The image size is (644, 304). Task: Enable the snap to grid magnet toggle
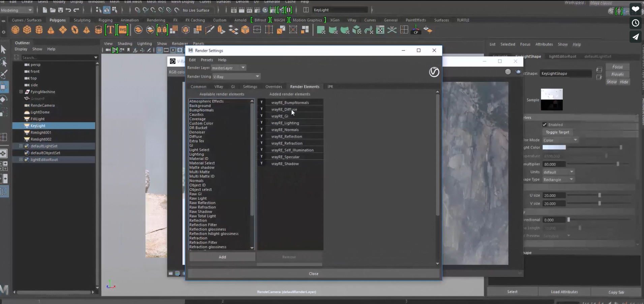[137, 10]
